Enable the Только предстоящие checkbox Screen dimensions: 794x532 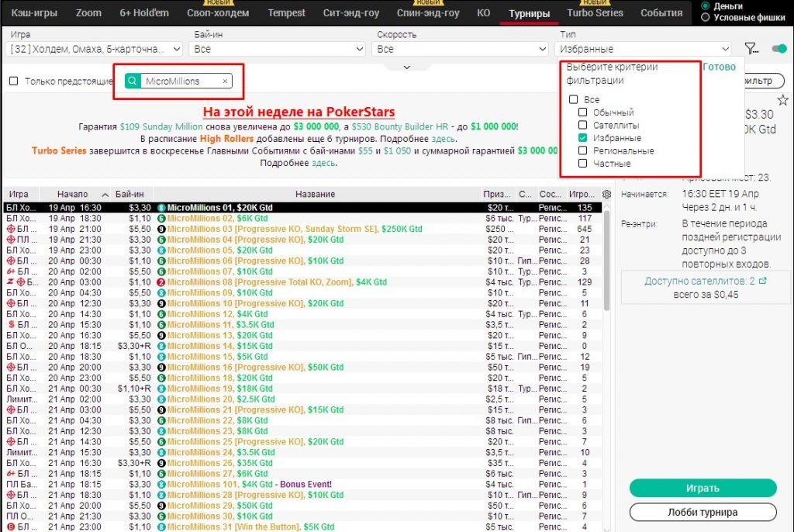[x=12, y=81]
